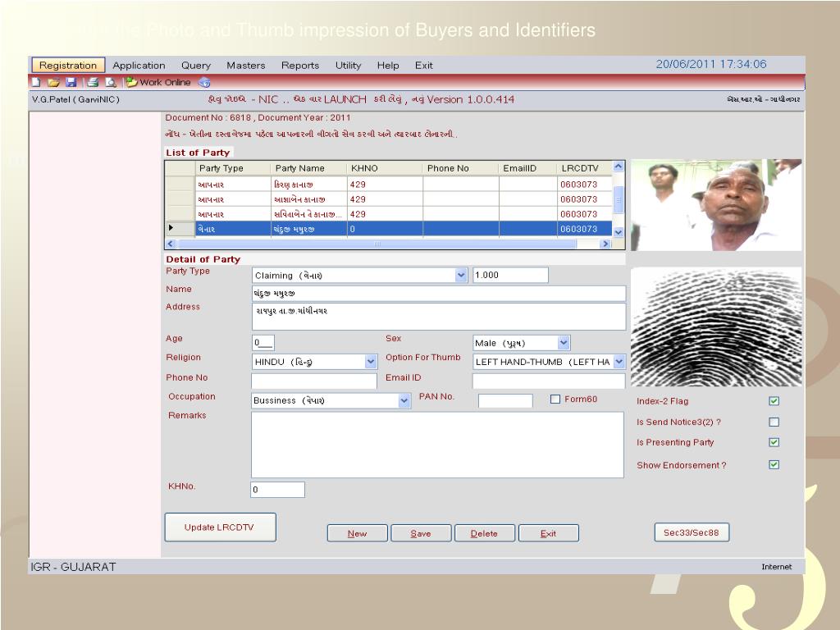Expand the Occupation dropdown

pyautogui.click(x=404, y=400)
